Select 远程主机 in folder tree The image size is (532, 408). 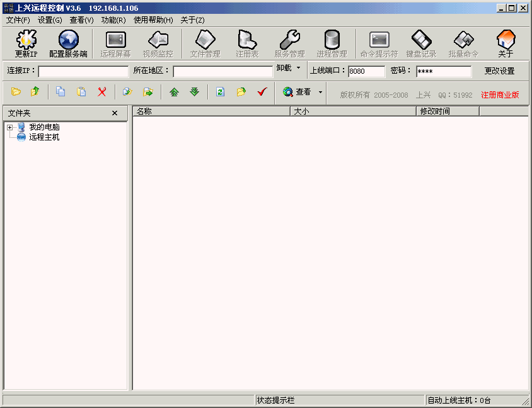click(44, 137)
